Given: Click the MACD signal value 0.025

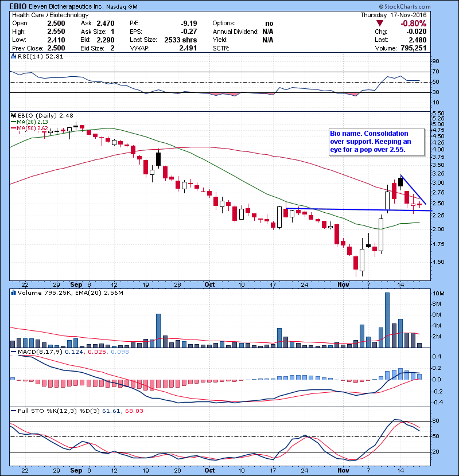Looking at the screenshot, I should point(97,352).
